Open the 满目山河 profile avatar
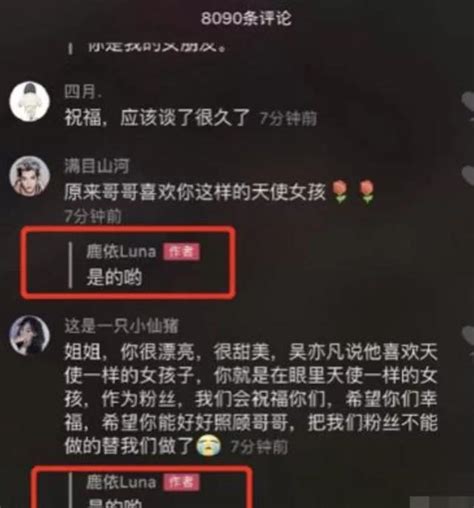This screenshot has height=508, width=474. 29,175
